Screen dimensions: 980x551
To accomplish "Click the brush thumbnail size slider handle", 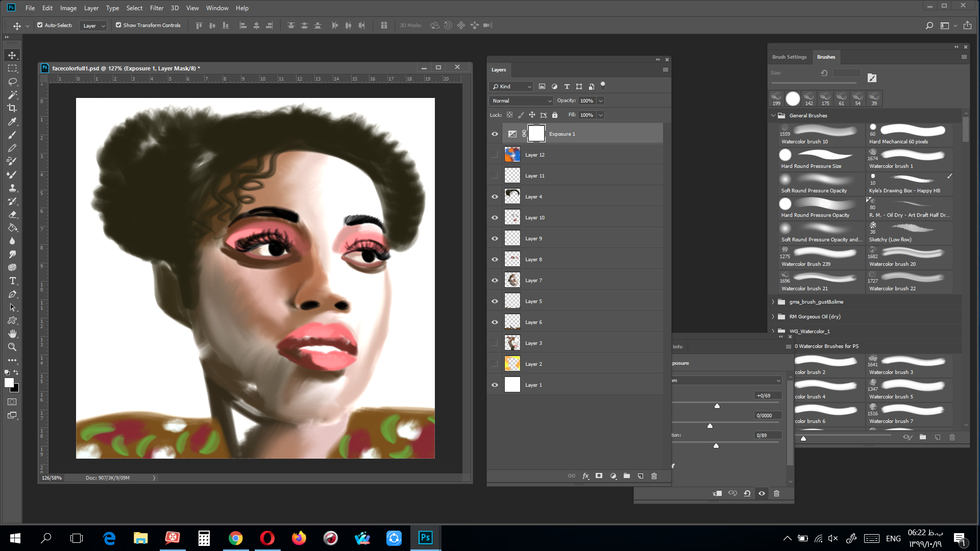I will (803, 439).
